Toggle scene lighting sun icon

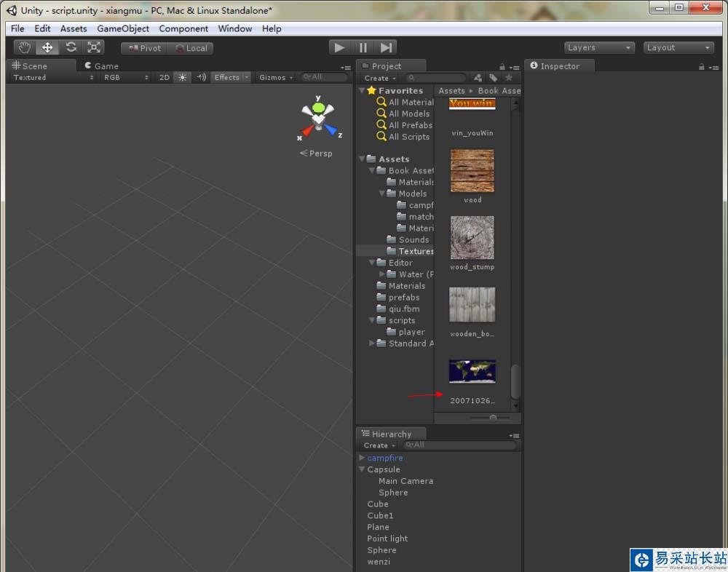(182, 78)
